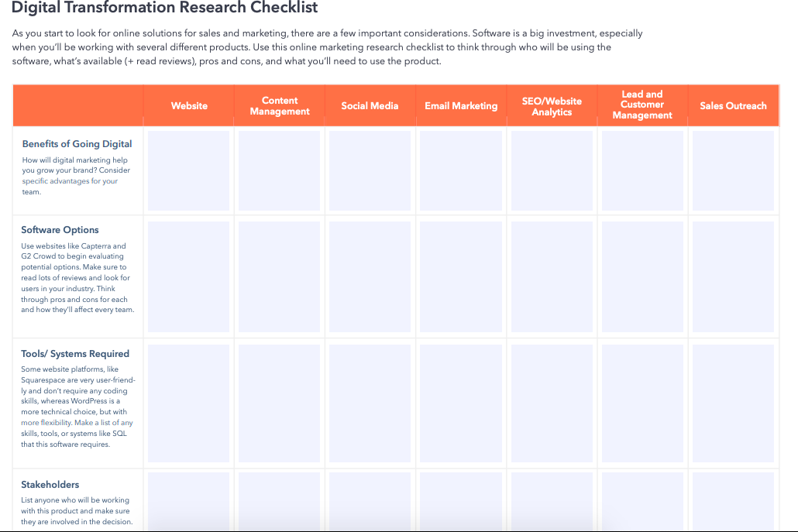Click the Lead and Customer Management cell for Software Options
The width and height of the screenshot is (798, 532).
point(642,276)
